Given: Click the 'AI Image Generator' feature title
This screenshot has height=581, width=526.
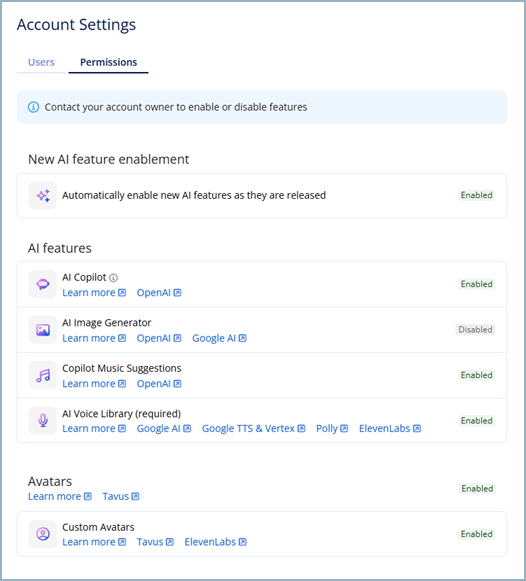Looking at the screenshot, I should [107, 323].
